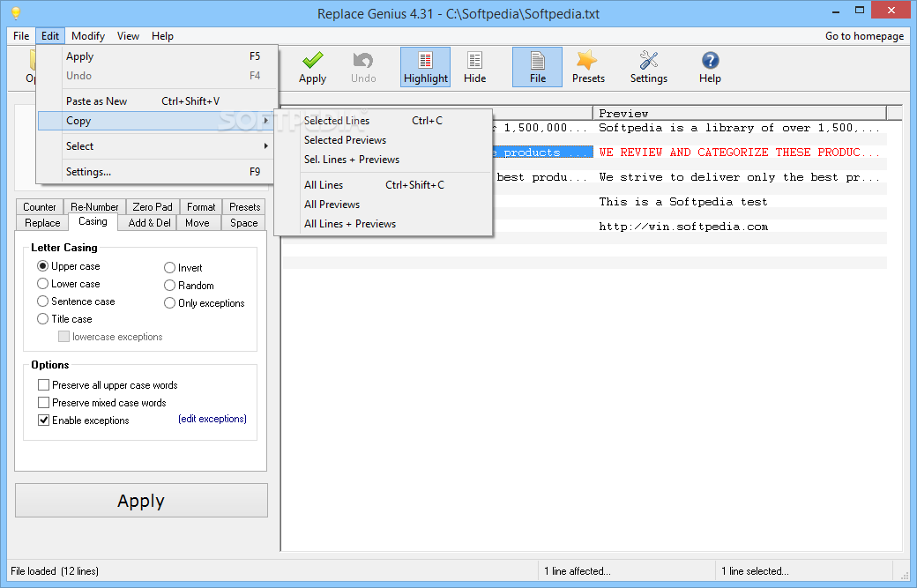Click the Apply checkmark toolbar icon

point(312,67)
